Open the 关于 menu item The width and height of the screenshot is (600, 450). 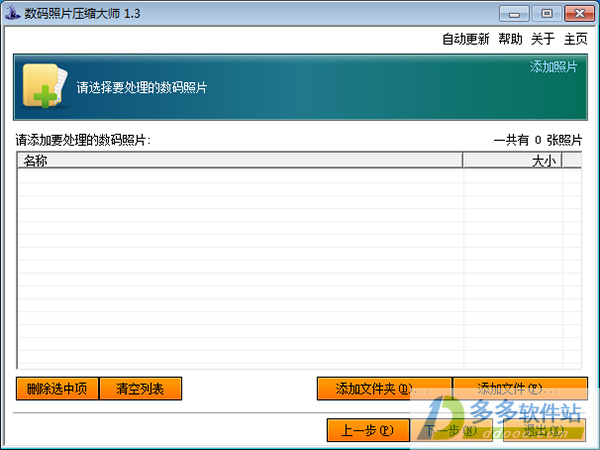543,39
